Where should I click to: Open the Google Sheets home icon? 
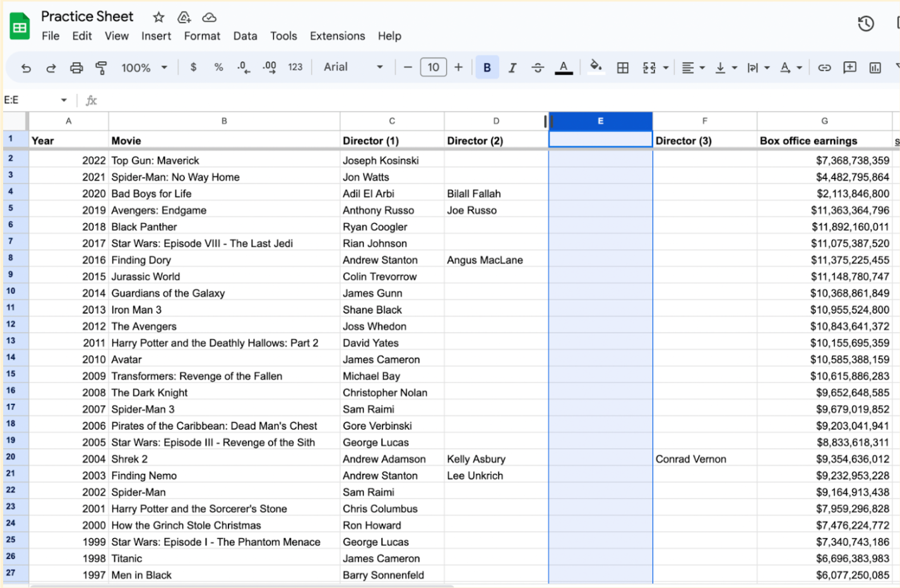(20, 26)
